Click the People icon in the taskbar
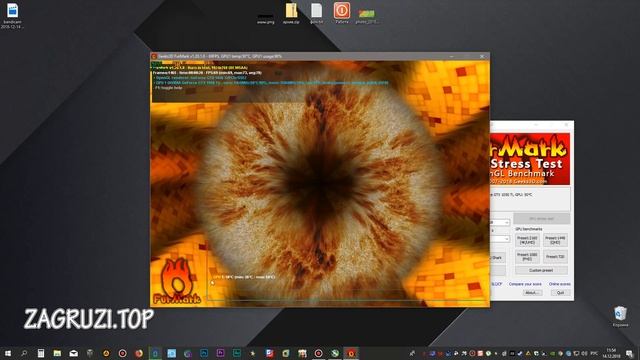 (412, 353)
